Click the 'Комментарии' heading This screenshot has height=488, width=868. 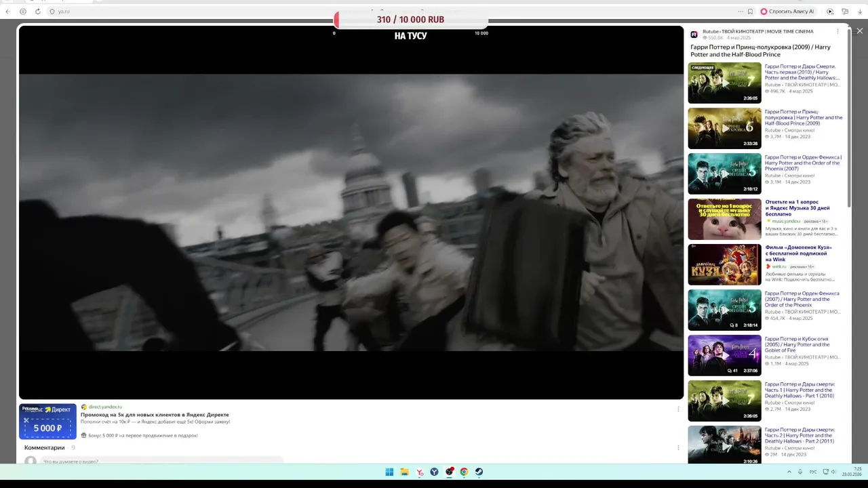click(45, 447)
